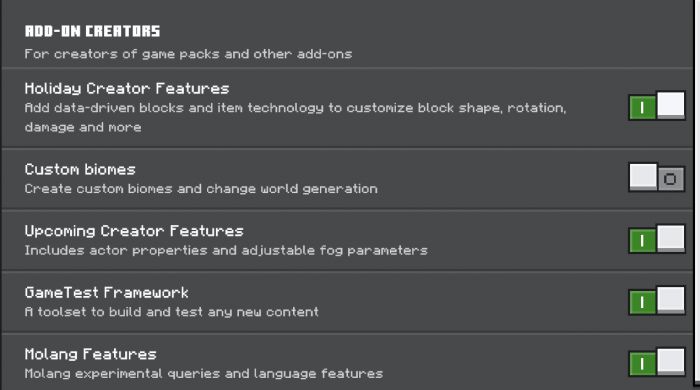
Task: Turn off Upcoming Creator Features switch
Action: click(x=656, y=239)
